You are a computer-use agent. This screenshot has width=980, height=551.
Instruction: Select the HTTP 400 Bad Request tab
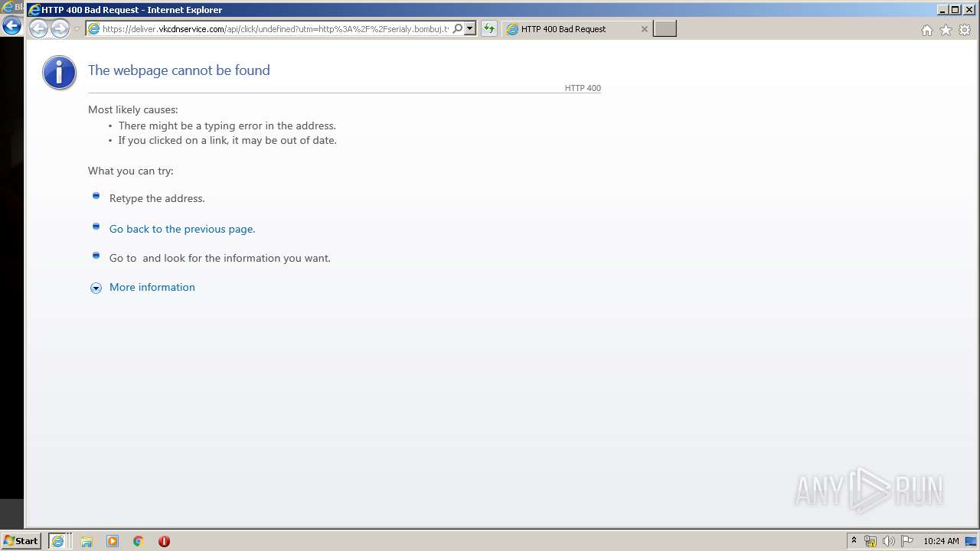[x=578, y=29]
